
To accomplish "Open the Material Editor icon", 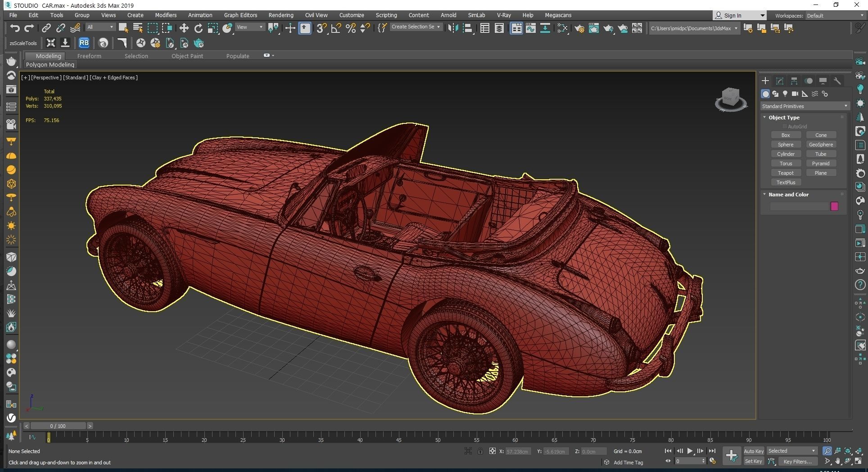I will coord(562,28).
